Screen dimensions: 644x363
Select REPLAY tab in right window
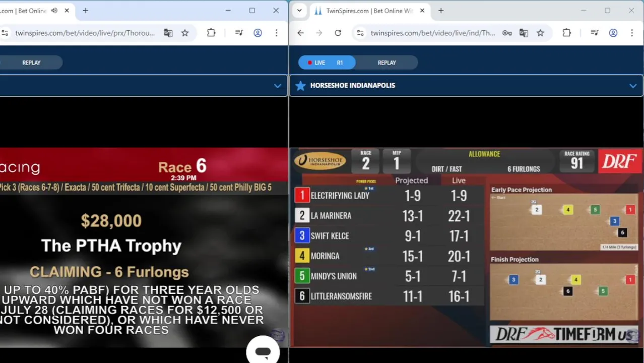tap(387, 63)
